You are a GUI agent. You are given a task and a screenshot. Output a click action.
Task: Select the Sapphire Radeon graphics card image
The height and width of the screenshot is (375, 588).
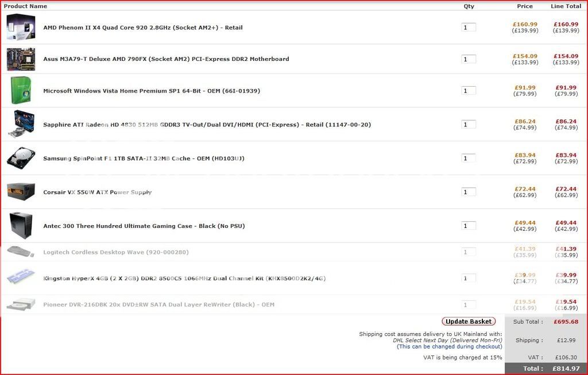[x=21, y=124]
